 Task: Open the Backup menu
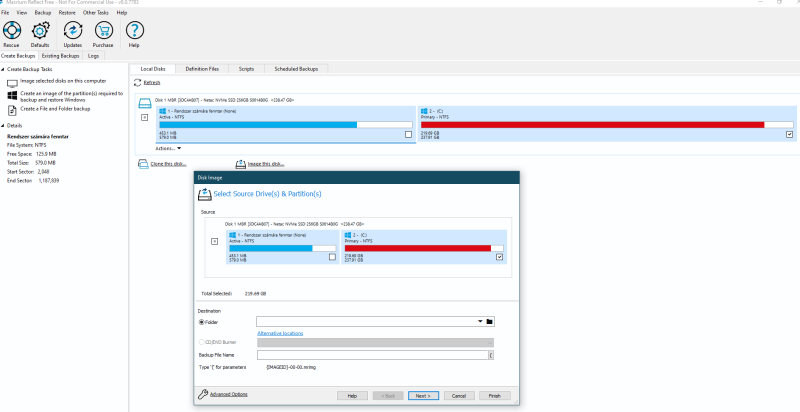[43, 13]
